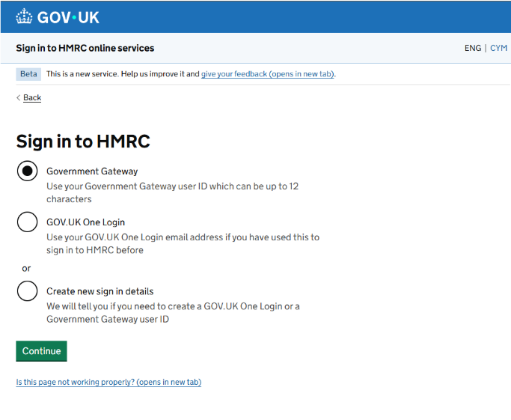Select the GOV.UK One Login radio button
This screenshot has height=420, width=511.
point(28,222)
